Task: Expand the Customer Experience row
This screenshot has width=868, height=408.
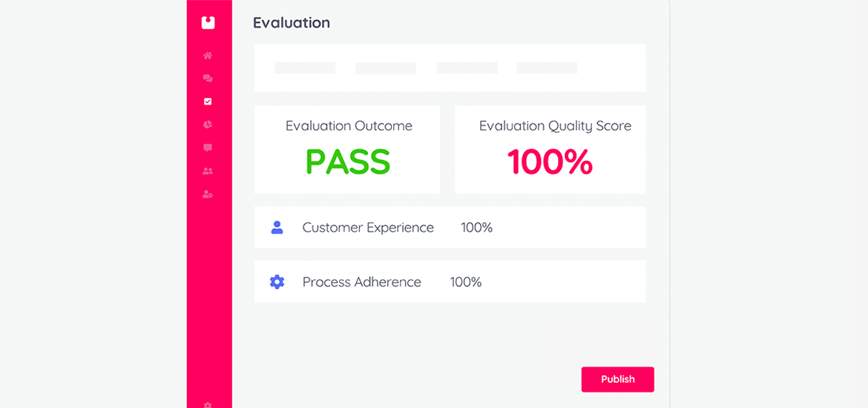Action: coord(450,228)
